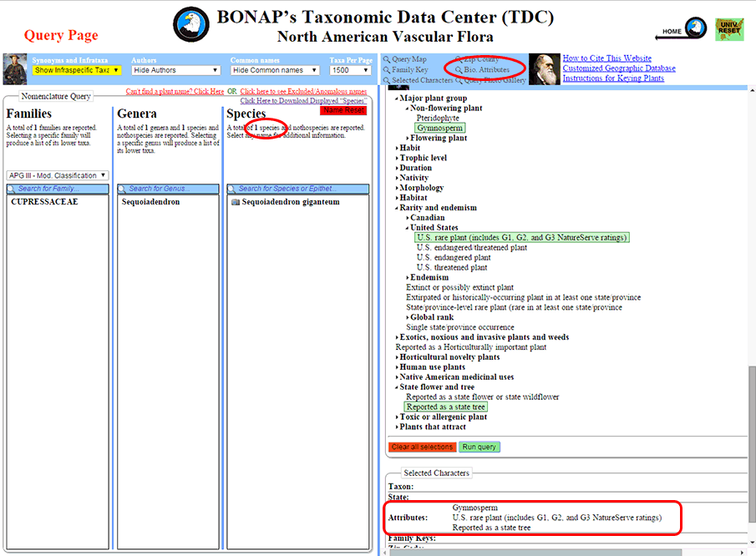Click the Run query button

pyautogui.click(x=479, y=447)
